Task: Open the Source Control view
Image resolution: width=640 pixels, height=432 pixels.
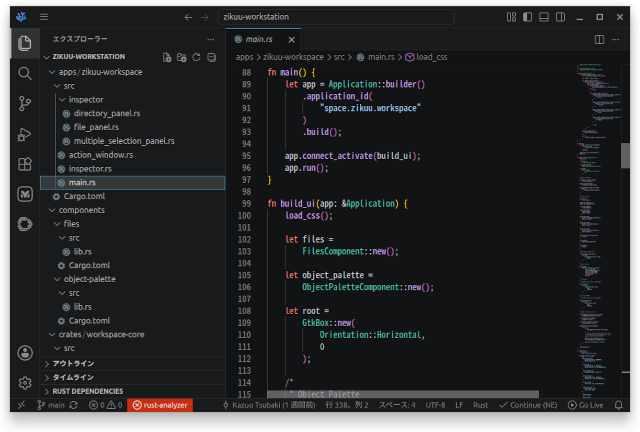Action: click(x=25, y=104)
